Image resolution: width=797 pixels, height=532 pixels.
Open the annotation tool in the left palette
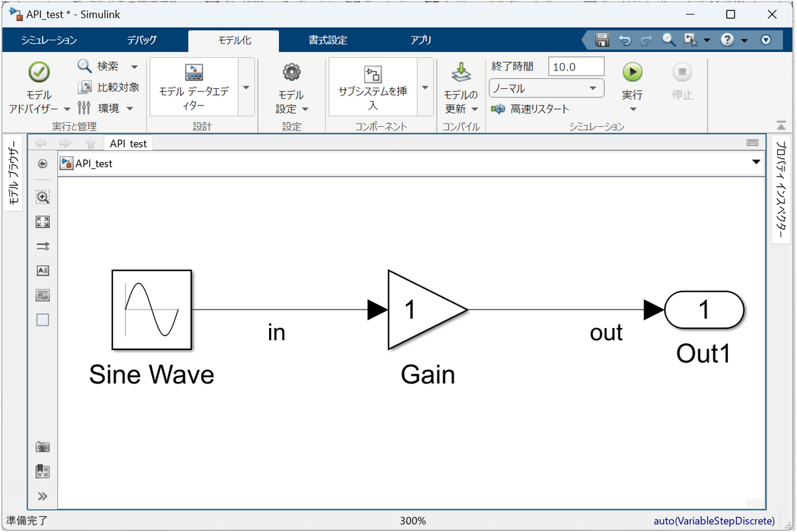(43, 270)
